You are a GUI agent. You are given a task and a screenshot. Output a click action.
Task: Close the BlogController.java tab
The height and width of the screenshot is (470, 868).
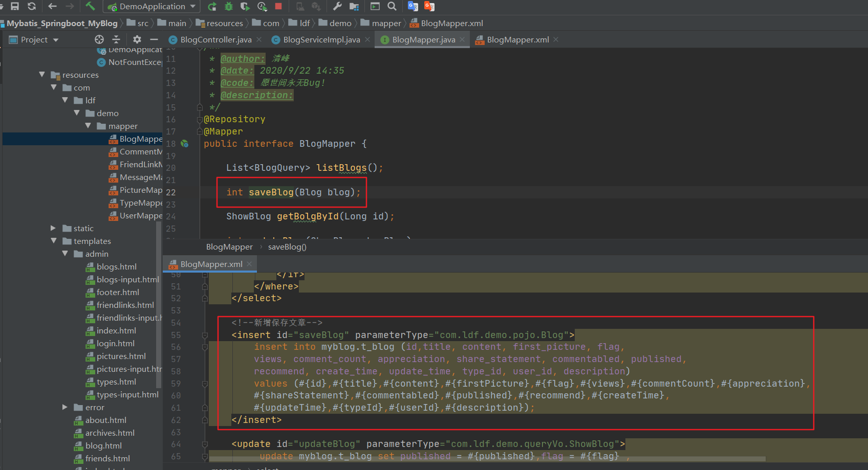tap(259, 39)
